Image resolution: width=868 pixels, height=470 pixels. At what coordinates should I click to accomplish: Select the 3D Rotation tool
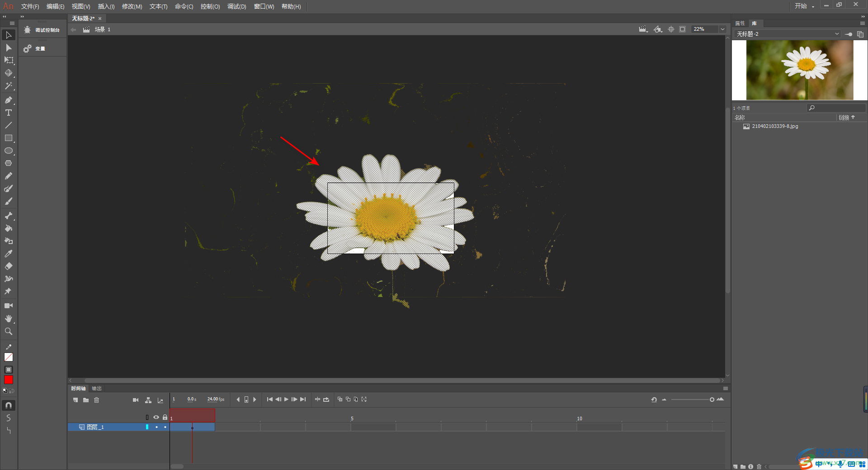(9, 73)
